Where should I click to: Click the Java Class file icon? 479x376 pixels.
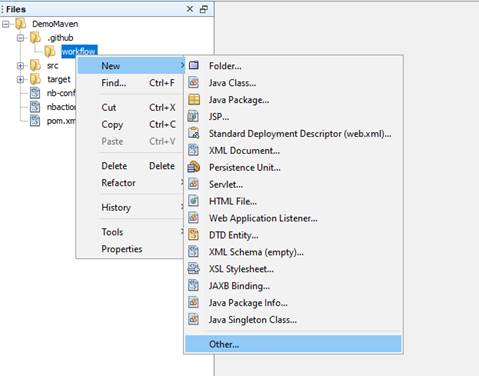pos(194,82)
